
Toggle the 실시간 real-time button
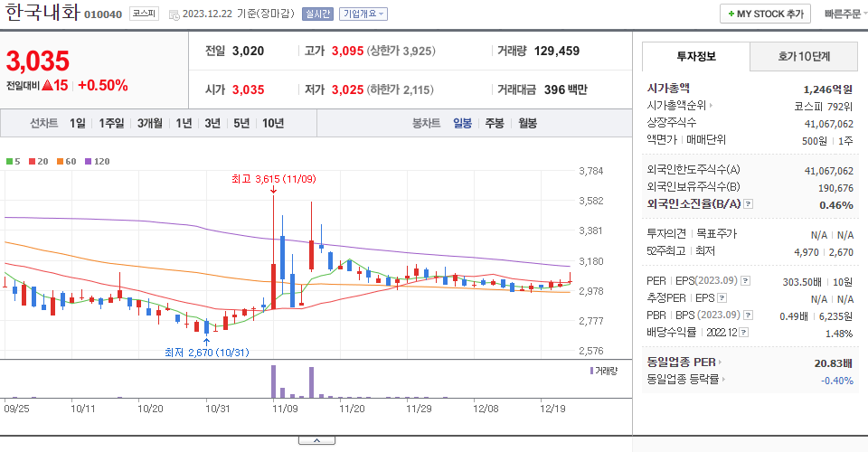[317, 14]
